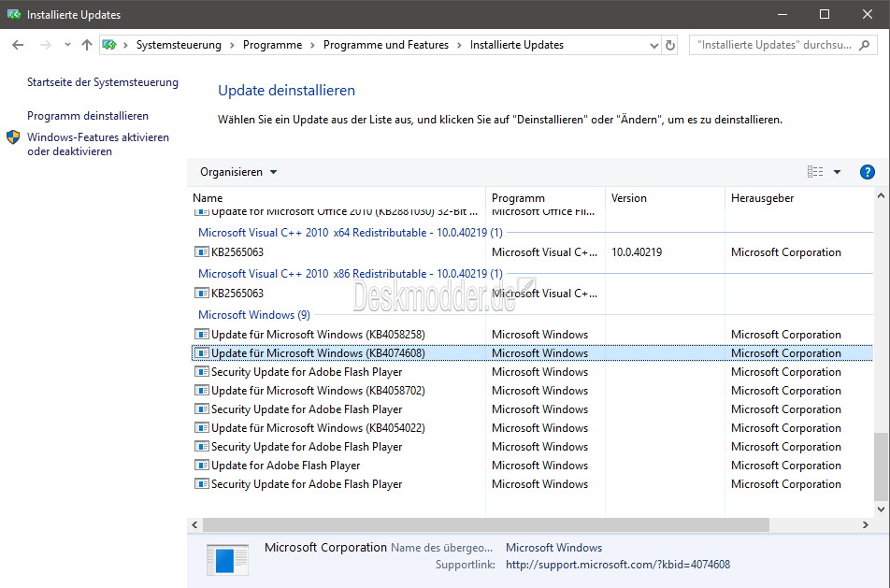Open Startseite der Systemsteuerung link
Image resolution: width=890 pixels, height=588 pixels.
(103, 82)
